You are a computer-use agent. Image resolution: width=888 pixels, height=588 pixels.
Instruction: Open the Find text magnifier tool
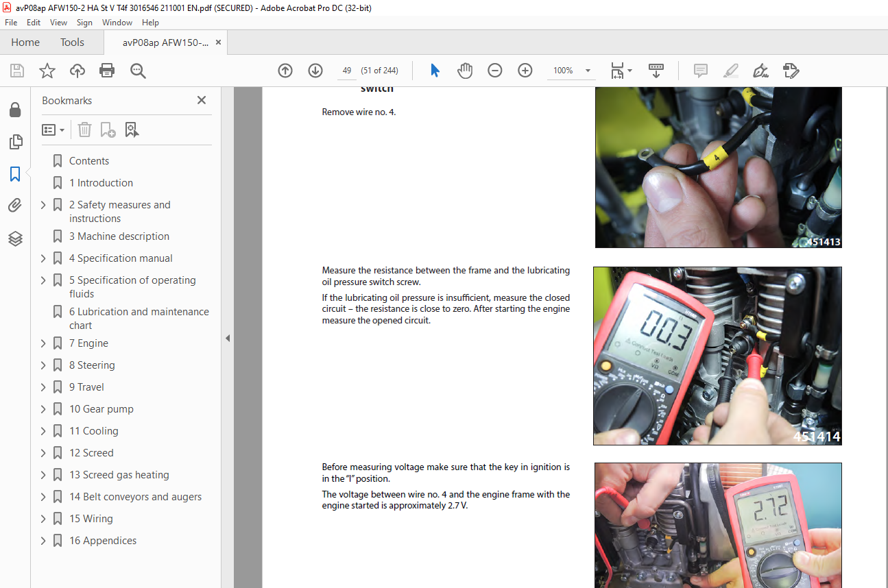[x=139, y=71]
